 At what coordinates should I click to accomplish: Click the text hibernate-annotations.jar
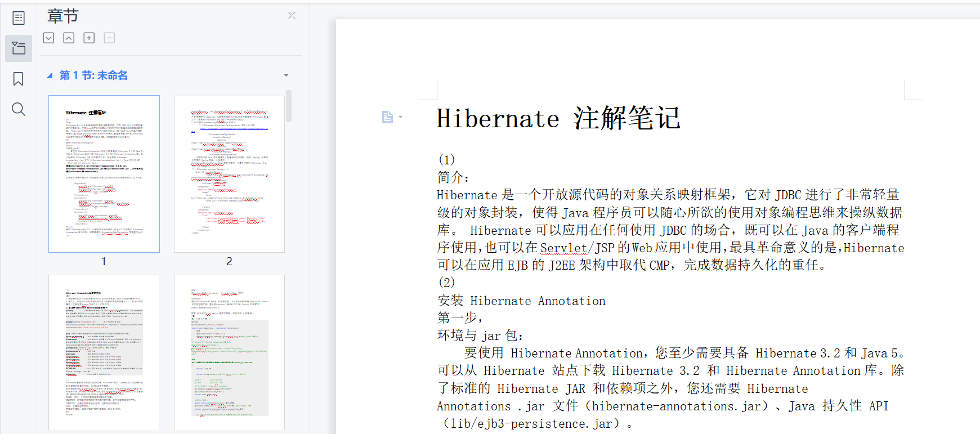[675, 406]
